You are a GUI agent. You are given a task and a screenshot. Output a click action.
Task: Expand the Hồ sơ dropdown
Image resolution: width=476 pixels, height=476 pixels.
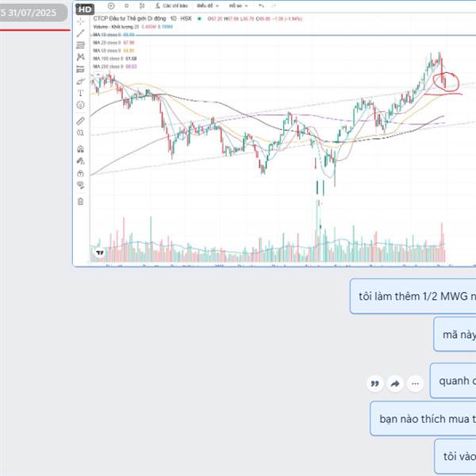pyautogui.click(x=238, y=6)
